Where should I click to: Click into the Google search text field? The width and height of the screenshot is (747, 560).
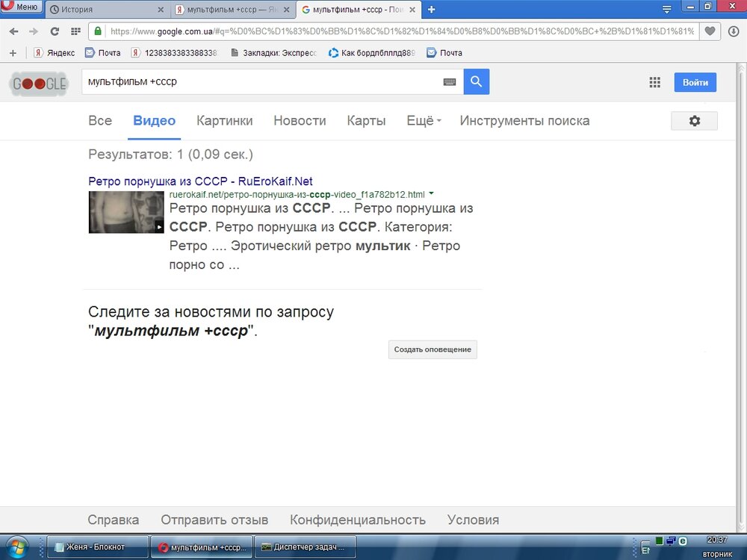pyautogui.click(x=261, y=82)
